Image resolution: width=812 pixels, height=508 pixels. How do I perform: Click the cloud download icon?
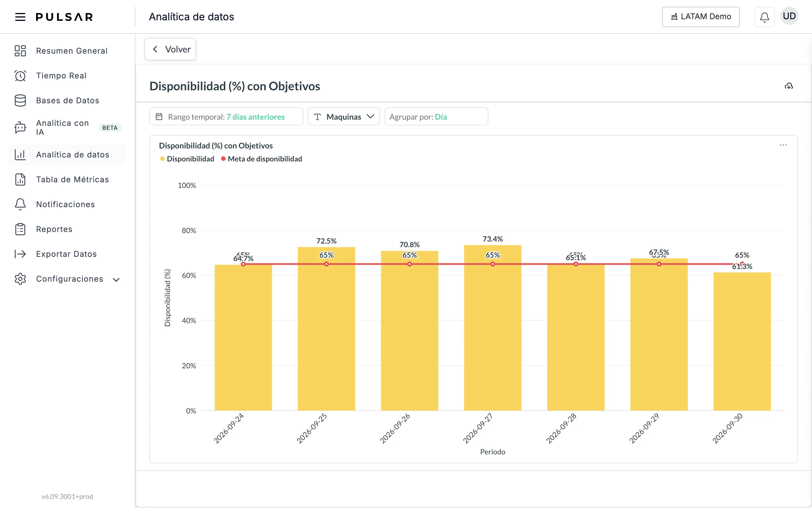(x=789, y=86)
